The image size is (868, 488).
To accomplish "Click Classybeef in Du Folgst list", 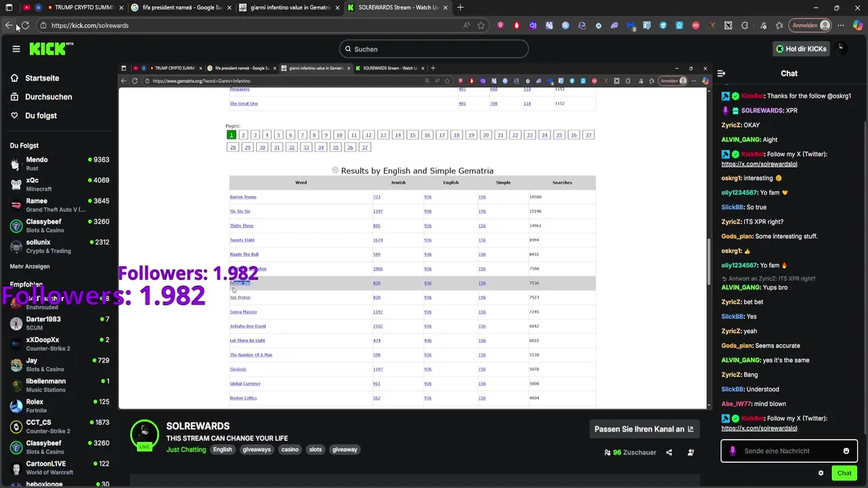I will click(x=60, y=226).
